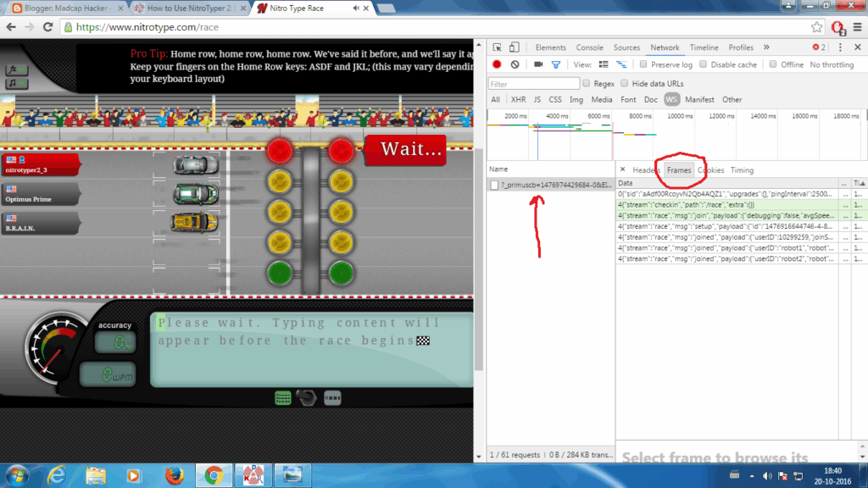Screen dimensions: 868x488
Task: Close the request details pane
Action: (622, 169)
